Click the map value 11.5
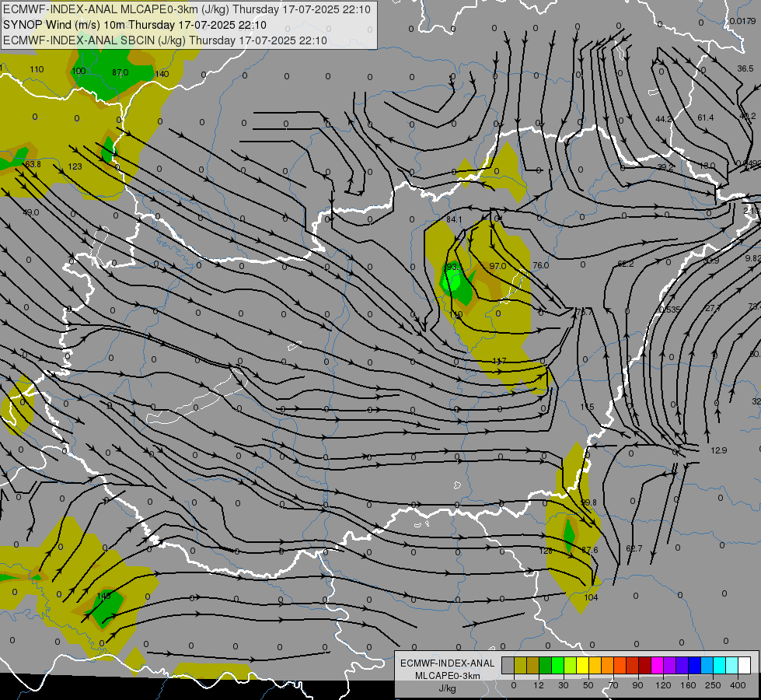Image resolution: width=761 pixels, height=700 pixels. (587, 407)
